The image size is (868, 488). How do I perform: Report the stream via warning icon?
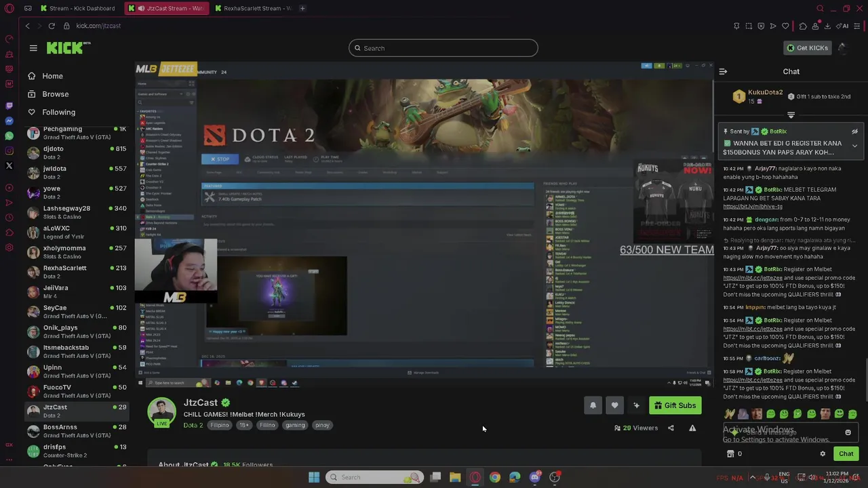click(692, 428)
